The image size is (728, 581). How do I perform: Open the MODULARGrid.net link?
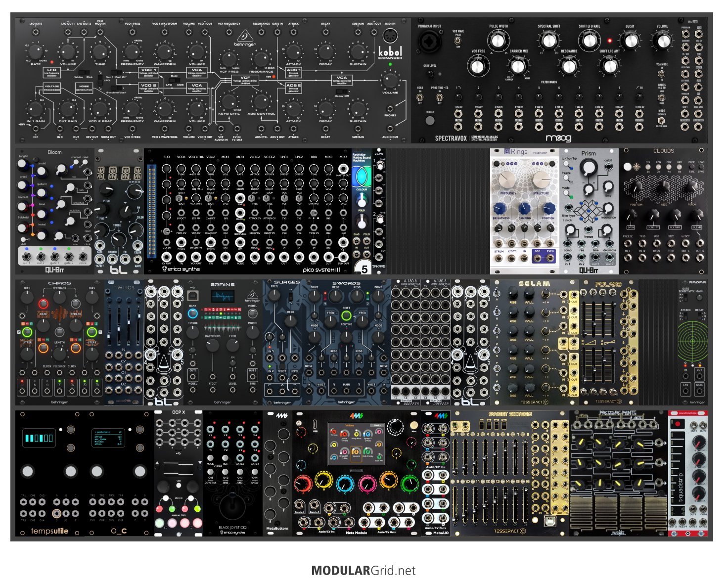point(364,571)
